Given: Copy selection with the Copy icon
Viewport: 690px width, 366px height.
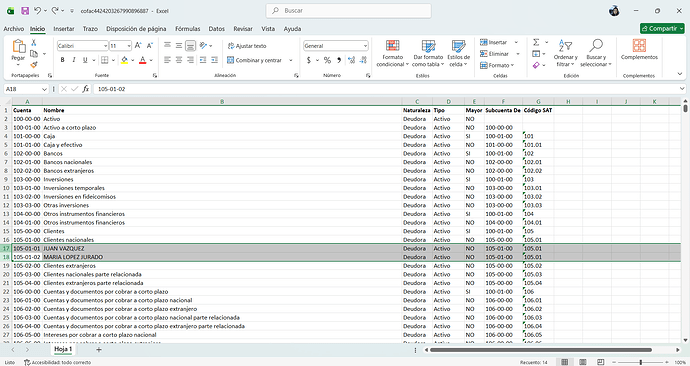Looking at the screenshot, I should tap(34, 54).
